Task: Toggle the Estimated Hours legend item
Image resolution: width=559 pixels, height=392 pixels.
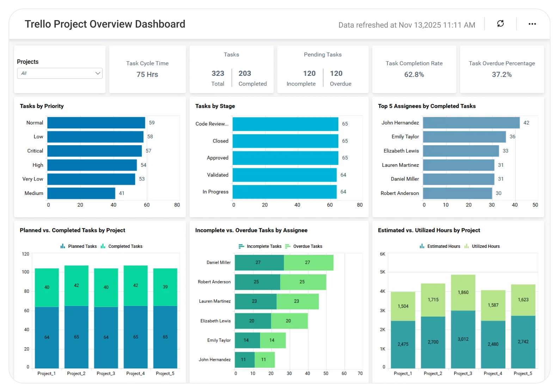Action: [x=440, y=246]
